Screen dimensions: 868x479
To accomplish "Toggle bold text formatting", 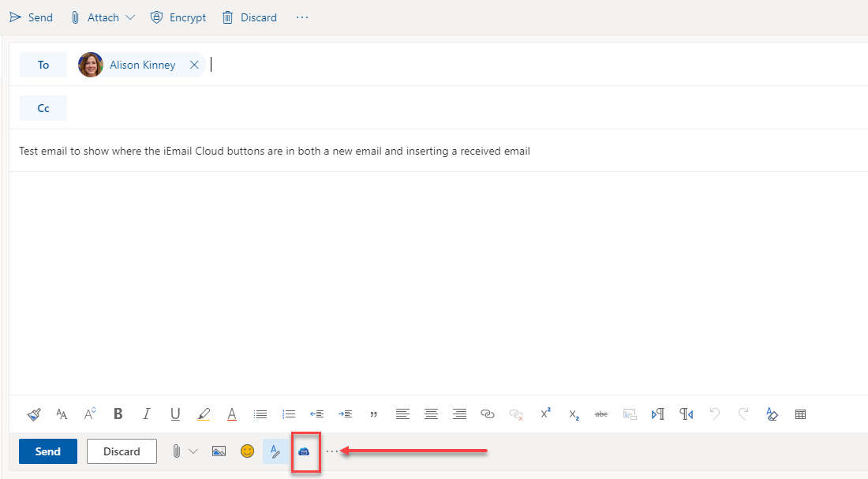I will [x=118, y=414].
